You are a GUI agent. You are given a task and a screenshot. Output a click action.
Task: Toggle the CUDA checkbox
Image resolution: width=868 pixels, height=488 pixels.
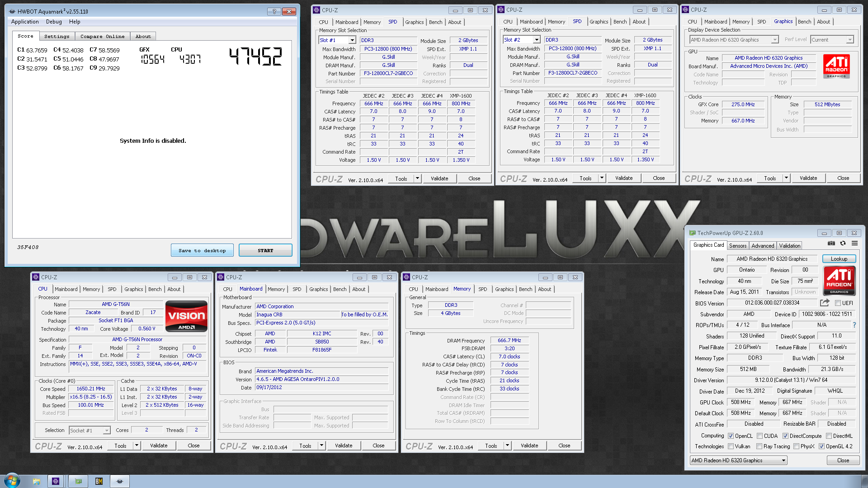[759, 436]
